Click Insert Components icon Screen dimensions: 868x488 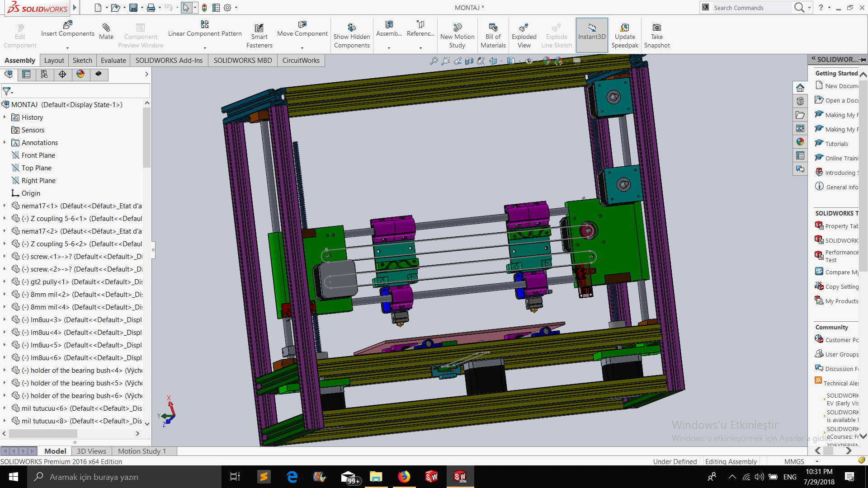point(68,25)
